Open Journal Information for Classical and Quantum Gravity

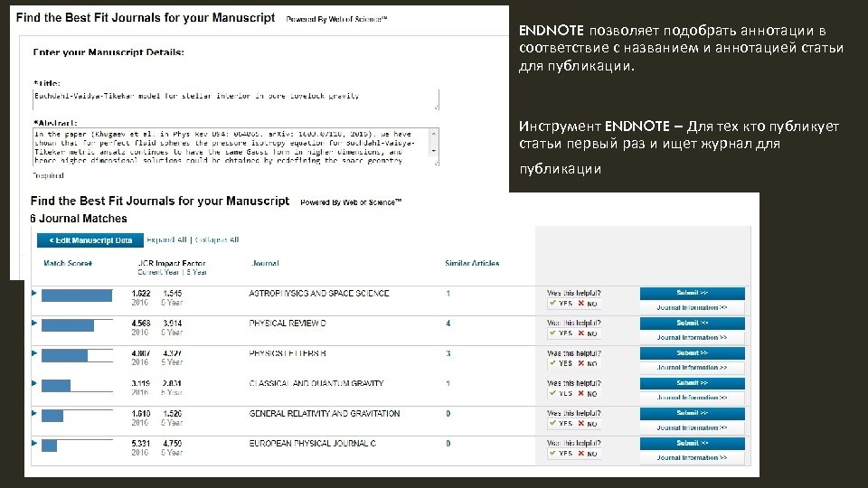click(692, 398)
